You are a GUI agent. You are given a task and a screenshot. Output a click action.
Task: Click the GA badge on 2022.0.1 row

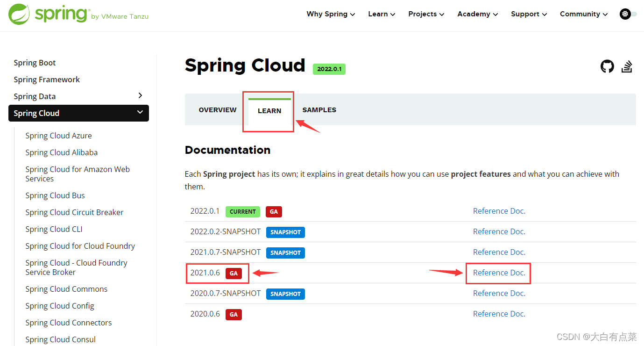[x=274, y=211]
